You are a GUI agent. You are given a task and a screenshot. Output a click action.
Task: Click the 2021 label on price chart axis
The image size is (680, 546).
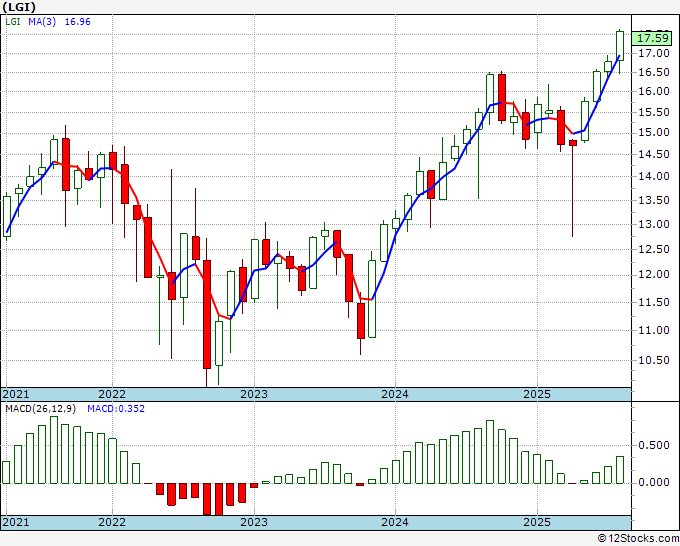pos(16,394)
